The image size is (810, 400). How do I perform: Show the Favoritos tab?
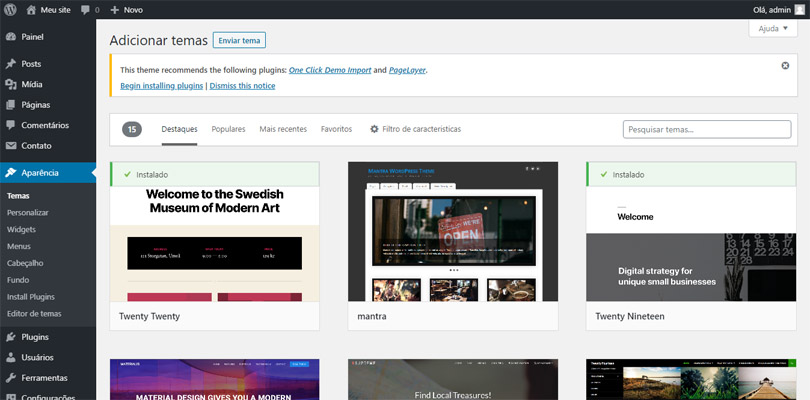(x=336, y=129)
